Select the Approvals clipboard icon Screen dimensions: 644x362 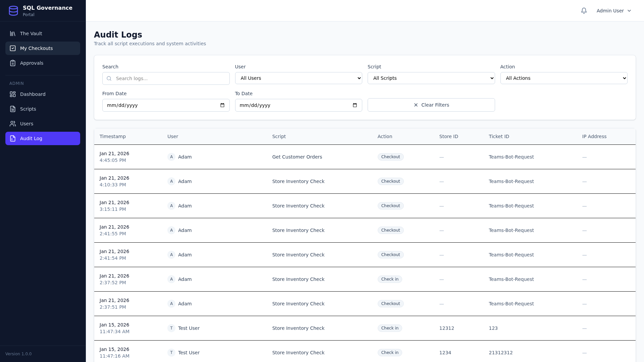[x=12, y=63]
